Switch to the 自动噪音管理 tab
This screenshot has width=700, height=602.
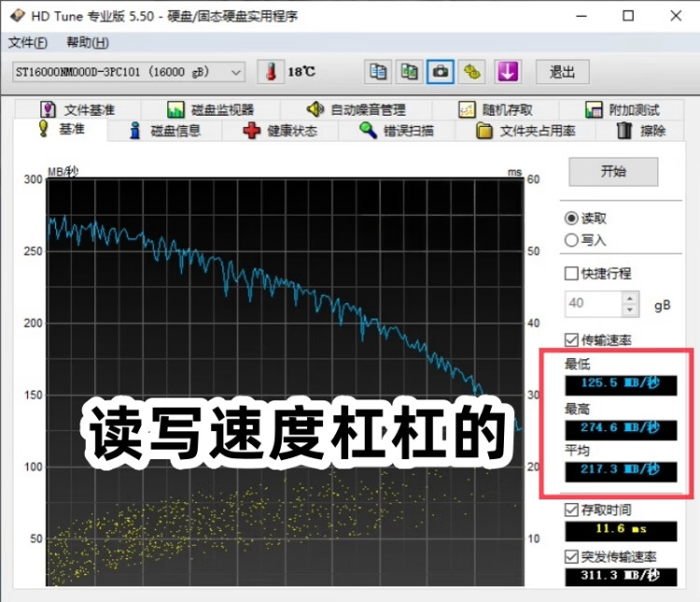(356, 109)
